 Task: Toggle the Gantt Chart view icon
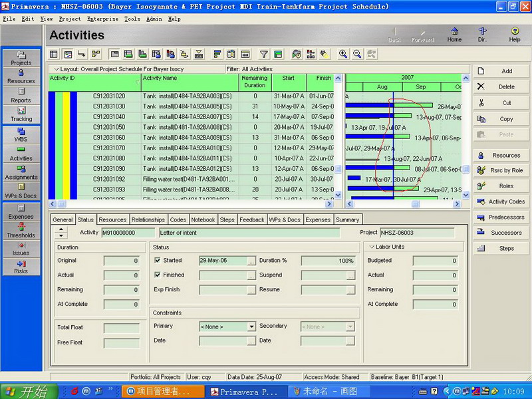pos(68,55)
